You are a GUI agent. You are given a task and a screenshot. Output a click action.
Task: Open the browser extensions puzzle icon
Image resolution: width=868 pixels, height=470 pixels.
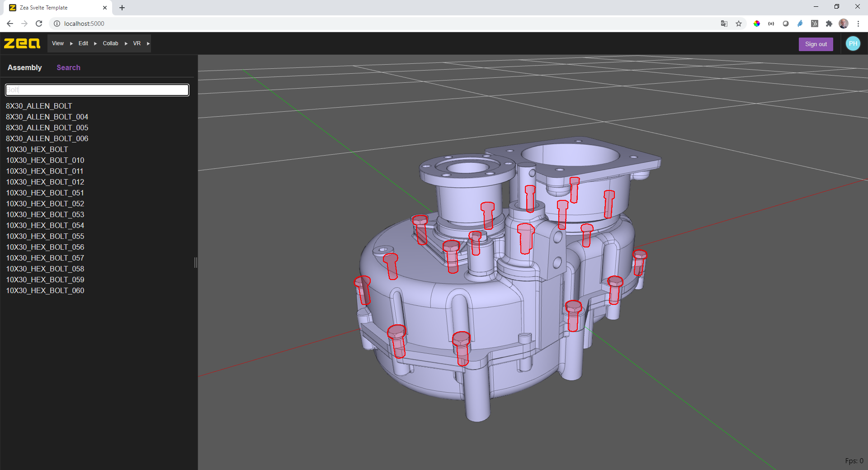829,24
